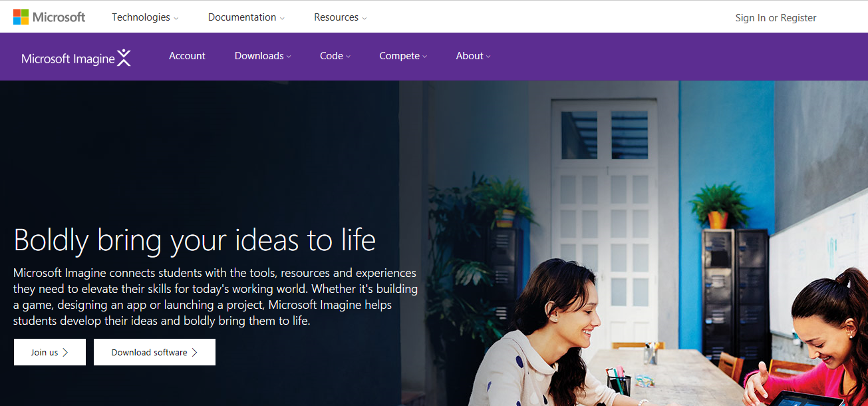Click the Download software button
This screenshot has height=406, width=868.
point(154,352)
